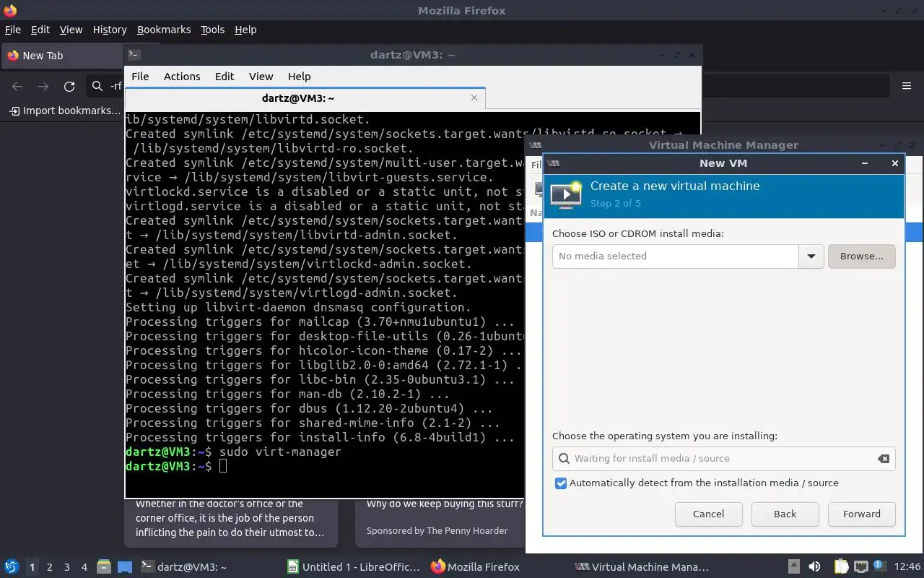Click the Firefox article about doctor's office
This screenshot has height=578, width=924.
point(231,519)
